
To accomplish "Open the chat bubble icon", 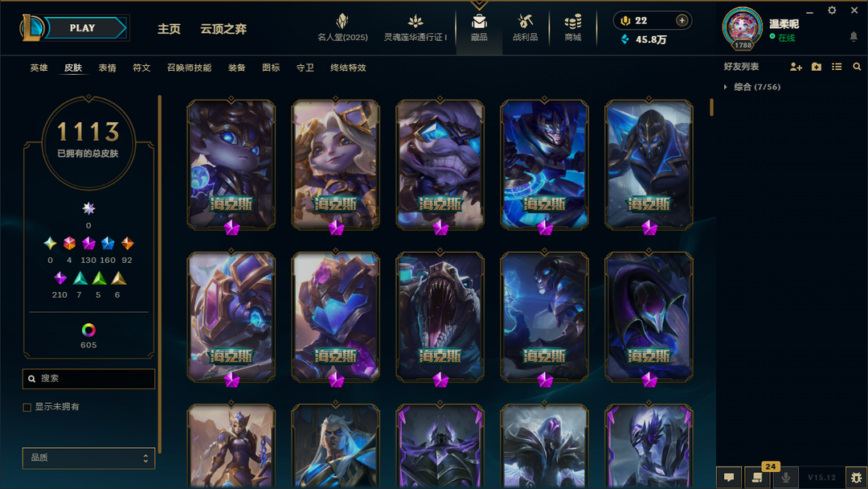I will [729, 478].
